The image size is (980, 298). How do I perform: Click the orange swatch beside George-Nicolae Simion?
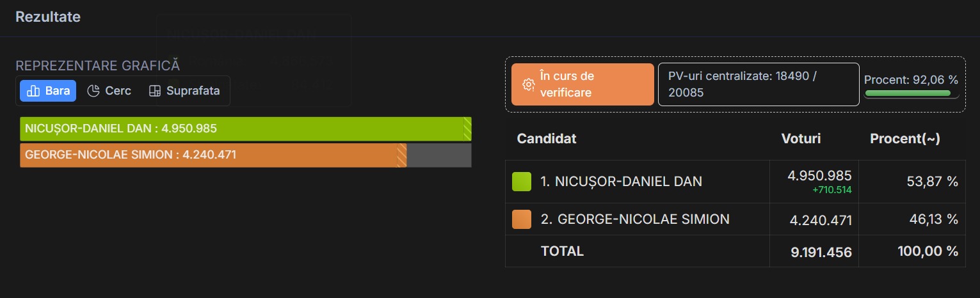click(x=522, y=219)
